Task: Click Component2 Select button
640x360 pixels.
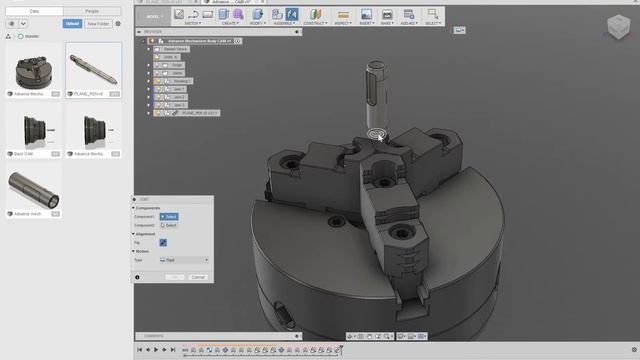Action: point(169,225)
